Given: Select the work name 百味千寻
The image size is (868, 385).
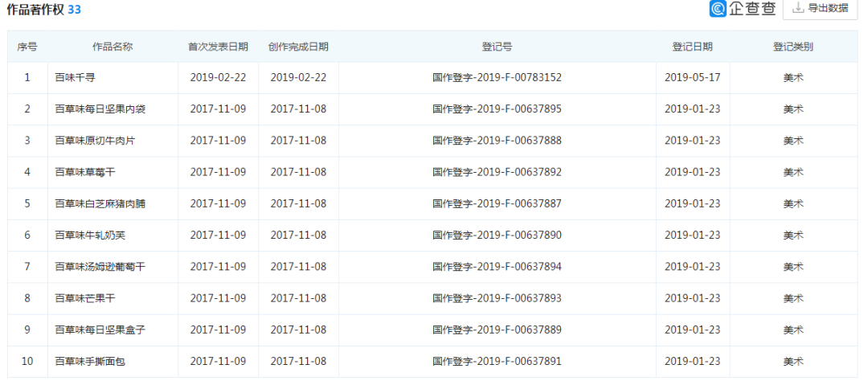Looking at the screenshot, I should tap(75, 77).
